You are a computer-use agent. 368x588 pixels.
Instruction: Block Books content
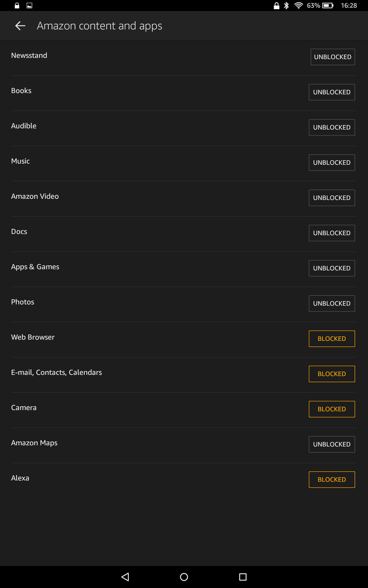pos(332,92)
